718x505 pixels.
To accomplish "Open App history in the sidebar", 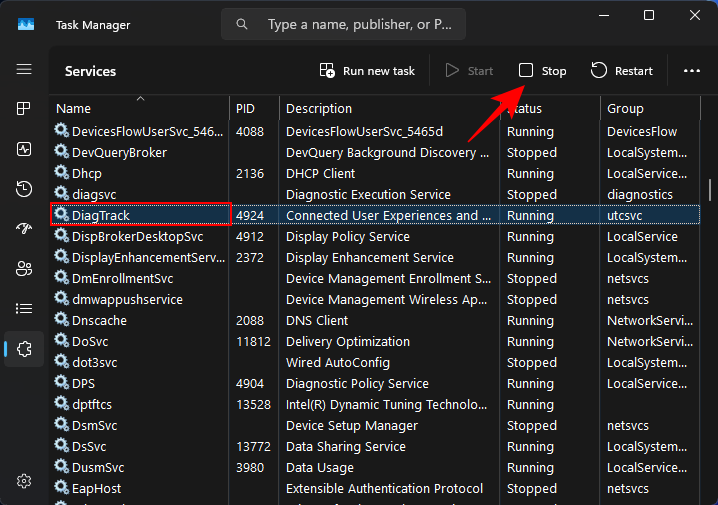I will 24,189.
